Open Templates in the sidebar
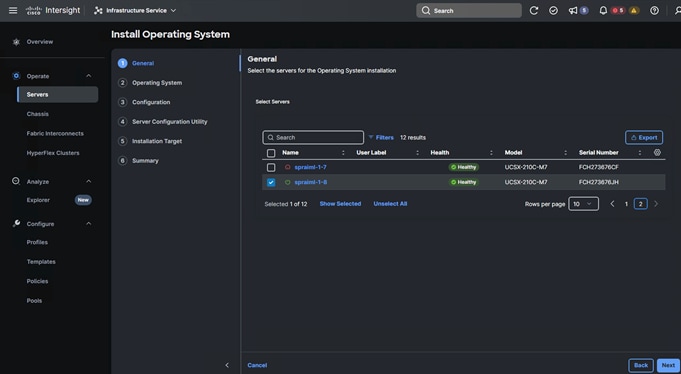681x374 pixels. pyautogui.click(x=41, y=261)
